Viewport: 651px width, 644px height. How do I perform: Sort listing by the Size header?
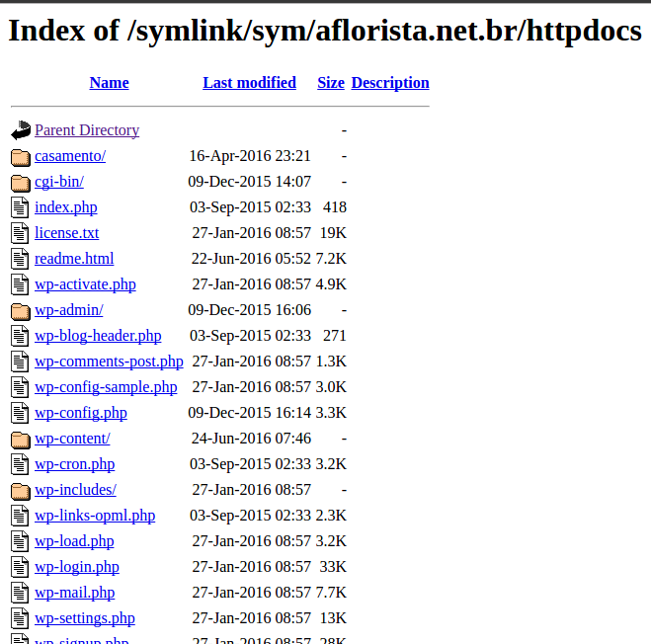tap(331, 83)
